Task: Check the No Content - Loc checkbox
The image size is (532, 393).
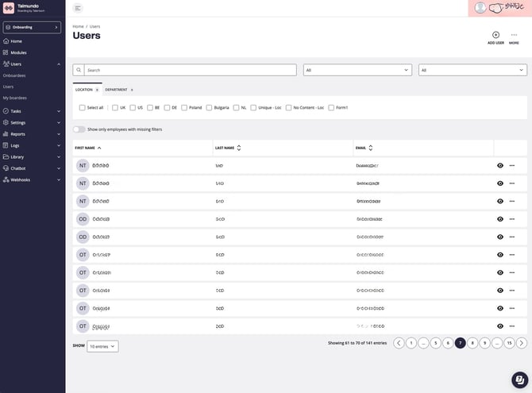Action: pyautogui.click(x=288, y=108)
